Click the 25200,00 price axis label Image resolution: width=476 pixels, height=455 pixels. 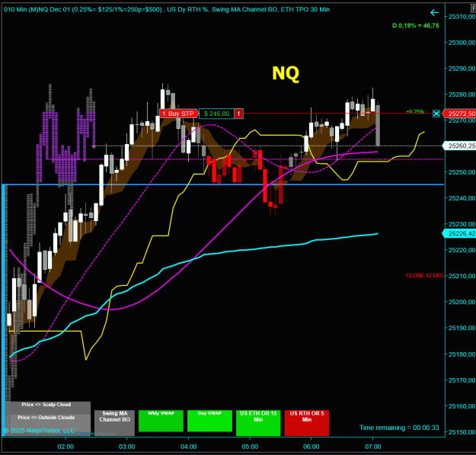coord(462,302)
